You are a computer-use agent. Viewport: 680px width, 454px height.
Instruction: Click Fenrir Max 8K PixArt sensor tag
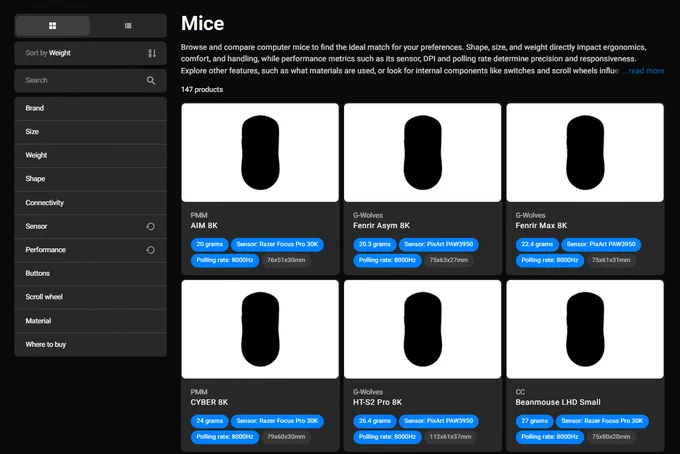pyautogui.click(x=601, y=244)
